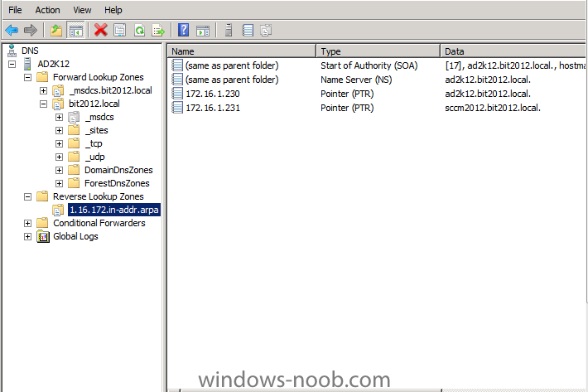The image size is (588, 392).
Task: Click the SOA record icon
Action: pos(177,65)
